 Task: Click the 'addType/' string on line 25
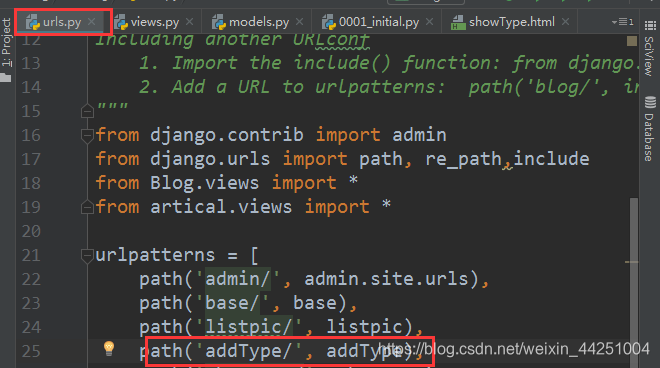tap(249, 351)
